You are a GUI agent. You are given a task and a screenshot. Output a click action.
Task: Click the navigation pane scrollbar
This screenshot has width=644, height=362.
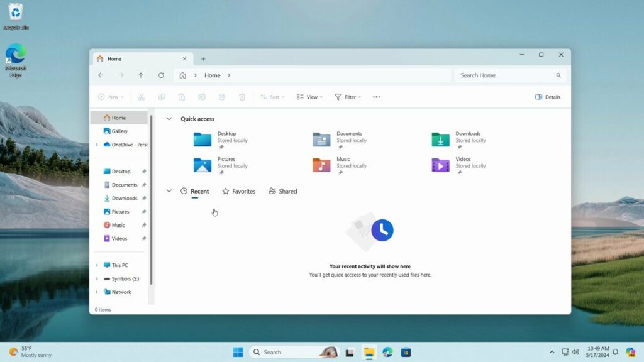(151, 200)
